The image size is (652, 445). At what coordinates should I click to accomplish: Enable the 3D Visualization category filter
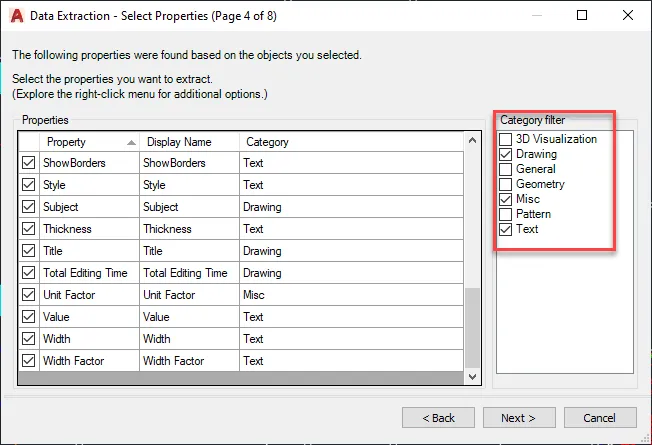tap(505, 139)
